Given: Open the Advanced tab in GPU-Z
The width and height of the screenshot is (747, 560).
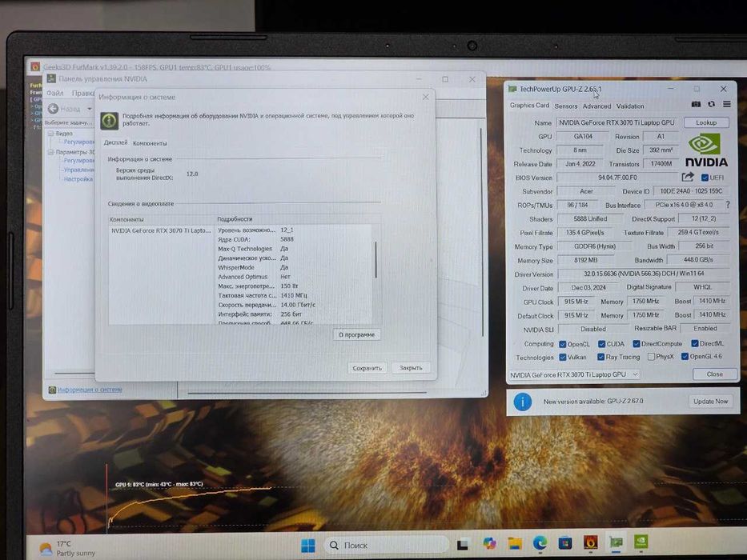Looking at the screenshot, I should (596, 106).
